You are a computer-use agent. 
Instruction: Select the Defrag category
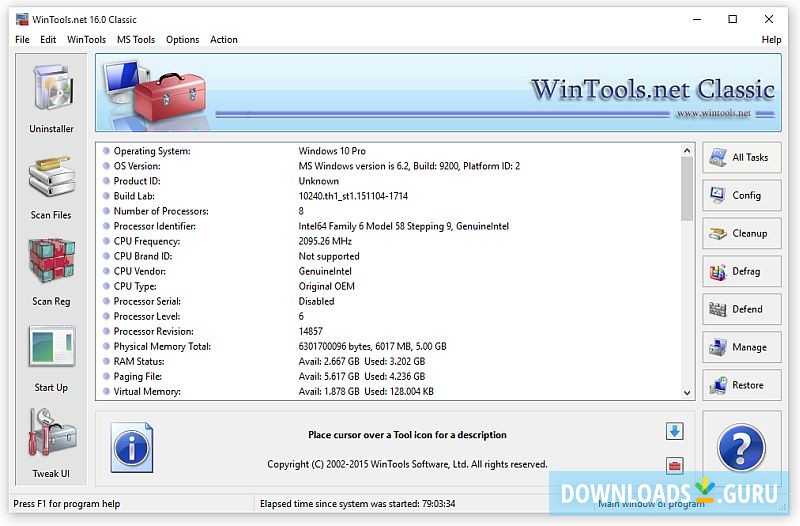[741, 271]
